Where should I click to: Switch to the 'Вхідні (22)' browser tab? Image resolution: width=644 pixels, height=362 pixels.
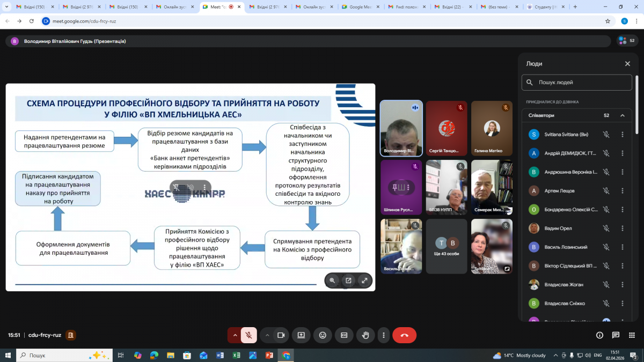(453, 7)
